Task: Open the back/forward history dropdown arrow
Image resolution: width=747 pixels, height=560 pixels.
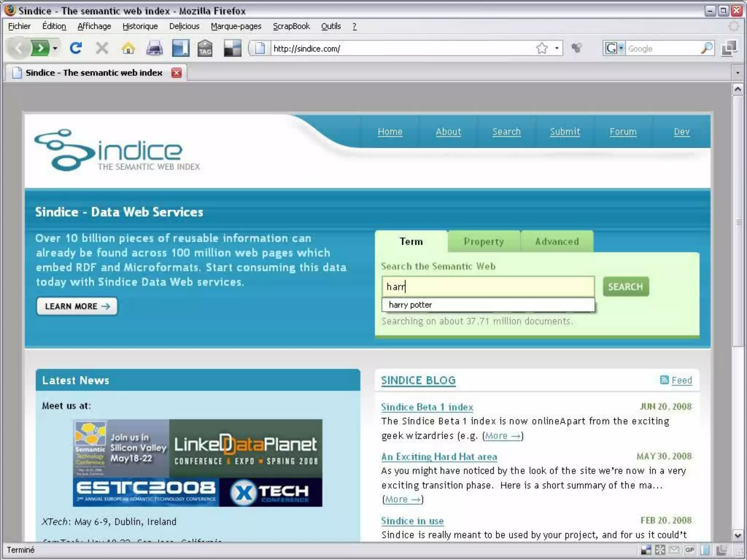Action: (55, 48)
